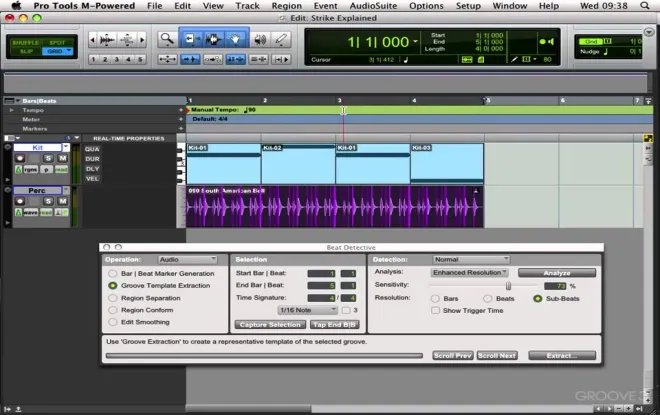This screenshot has width=660, height=415.
Task: Click the Sensitivity slider handle
Action: click(x=508, y=286)
